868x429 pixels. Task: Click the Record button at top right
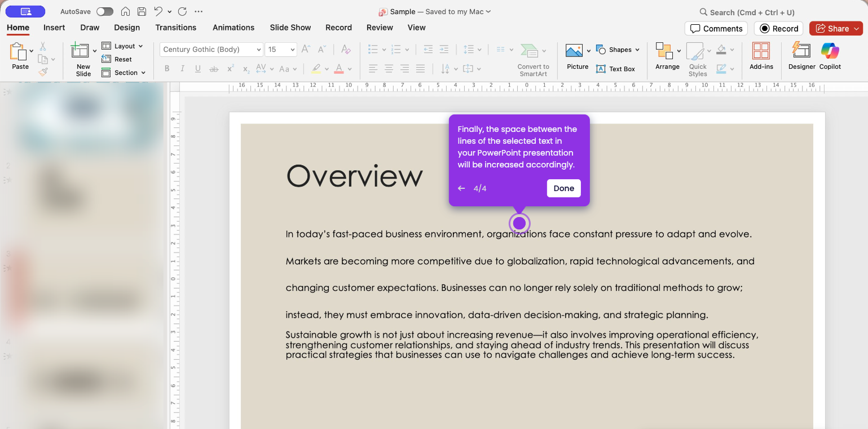coord(779,29)
